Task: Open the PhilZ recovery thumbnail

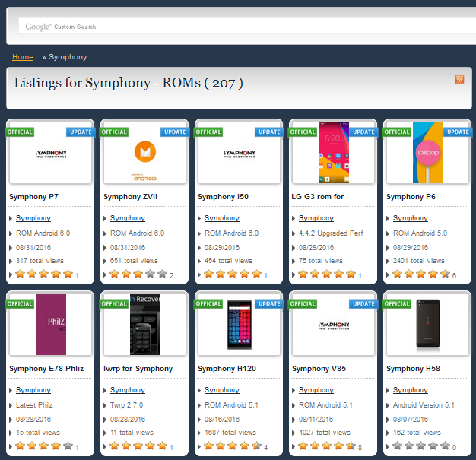Action: pyautogui.click(x=50, y=325)
